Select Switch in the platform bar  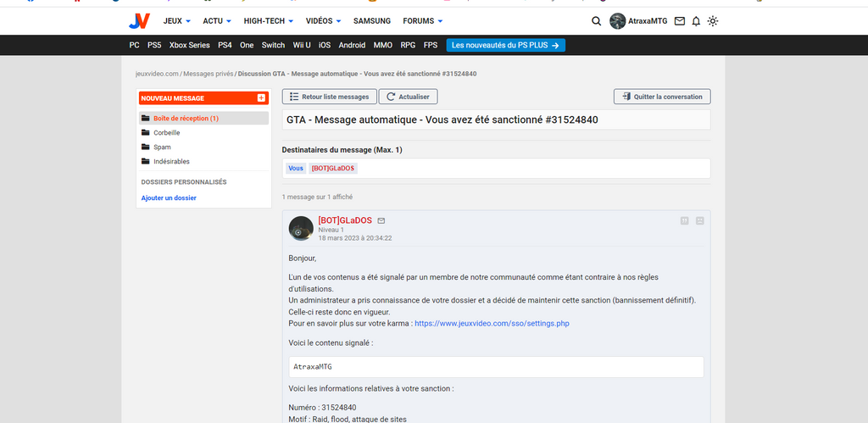point(273,45)
